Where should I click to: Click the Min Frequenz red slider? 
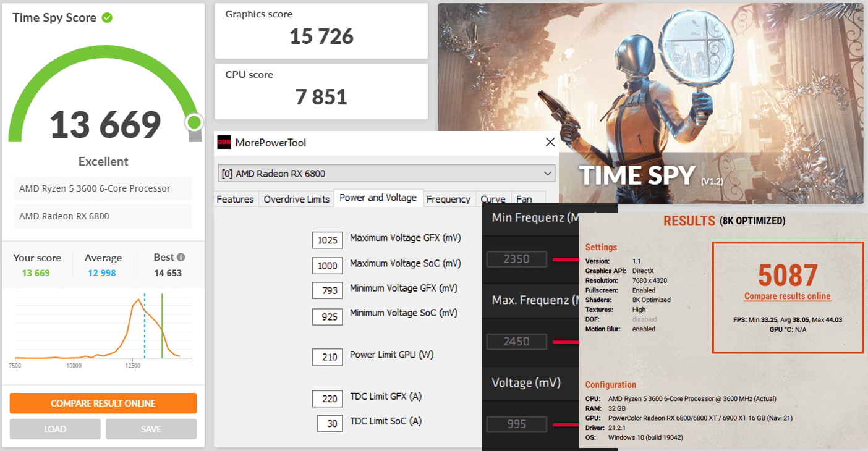click(x=566, y=259)
